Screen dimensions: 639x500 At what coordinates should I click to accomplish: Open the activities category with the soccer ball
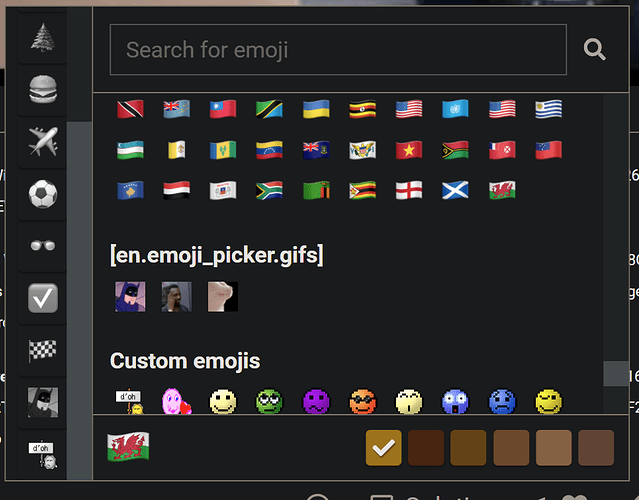(42, 194)
